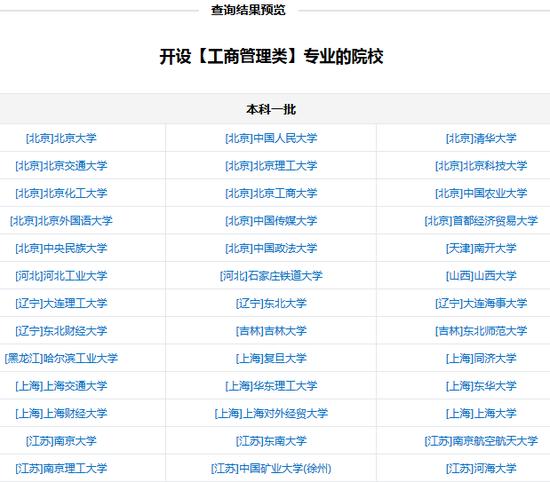The height and width of the screenshot is (482, 550).
Task: Click the [北京]清华大学 link
Action: point(481,138)
